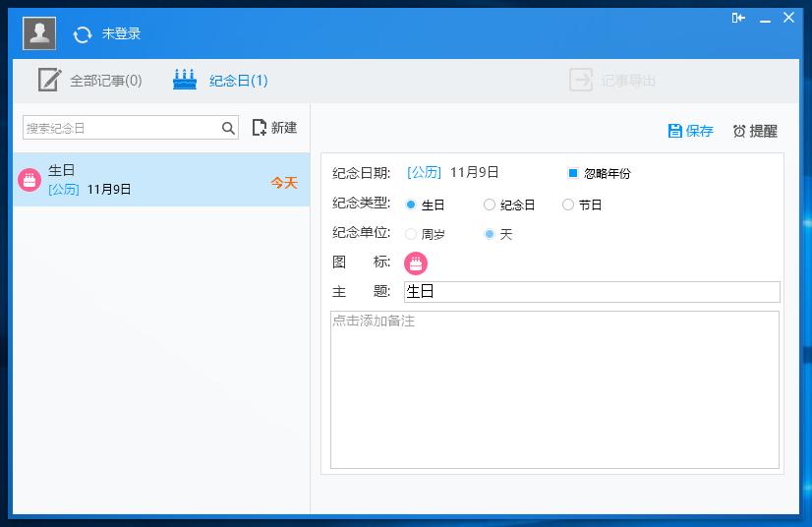Click the 新建 button to create anniversary
This screenshot has height=527, width=812.
(274, 128)
